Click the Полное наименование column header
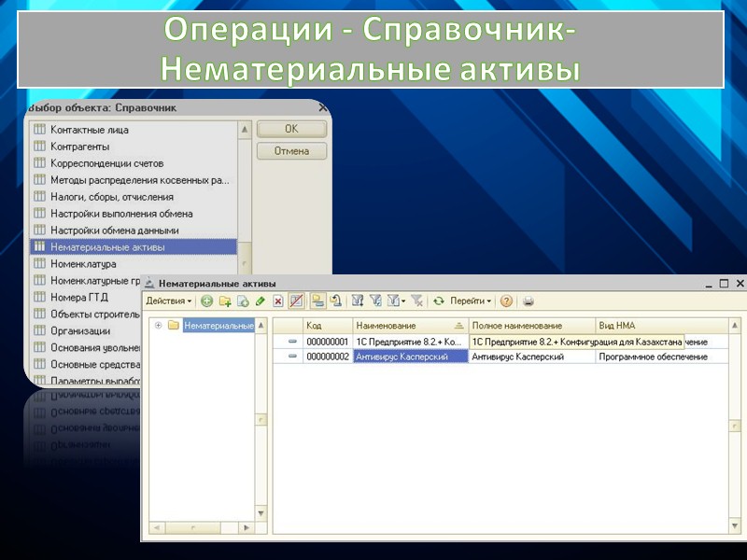Screen dimensions: 747x560 coord(532,326)
